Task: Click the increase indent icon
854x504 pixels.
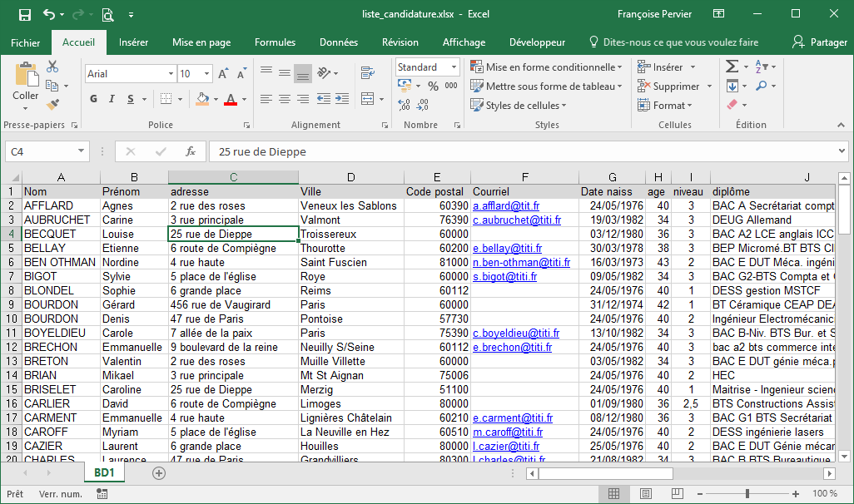Action: pos(342,99)
